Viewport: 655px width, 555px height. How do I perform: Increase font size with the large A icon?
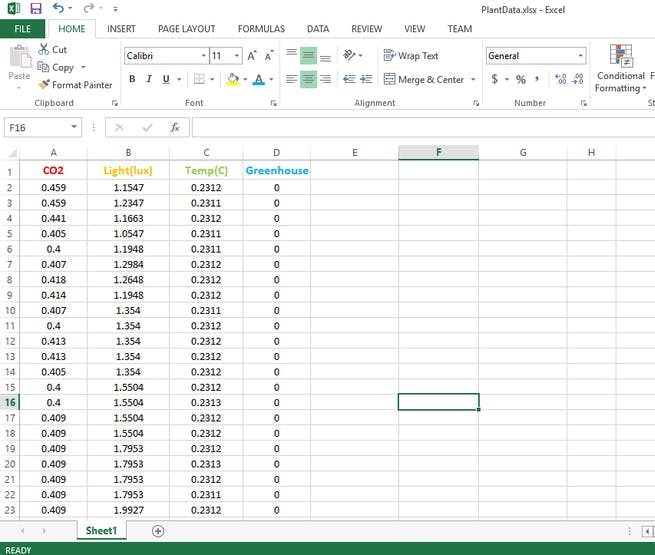[x=252, y=56]
